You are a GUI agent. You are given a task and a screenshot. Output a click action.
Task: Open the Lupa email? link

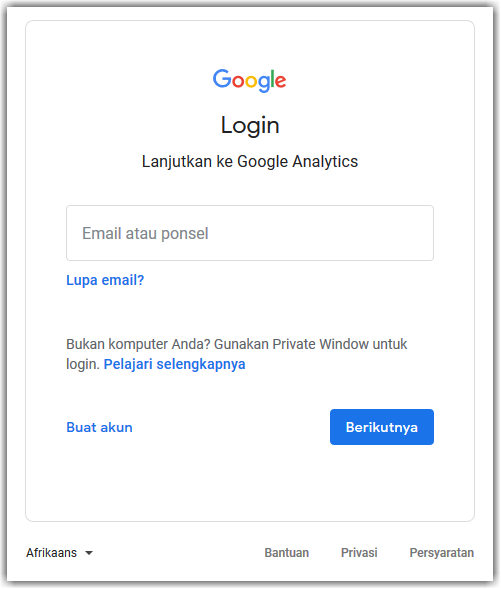(105, 280)
